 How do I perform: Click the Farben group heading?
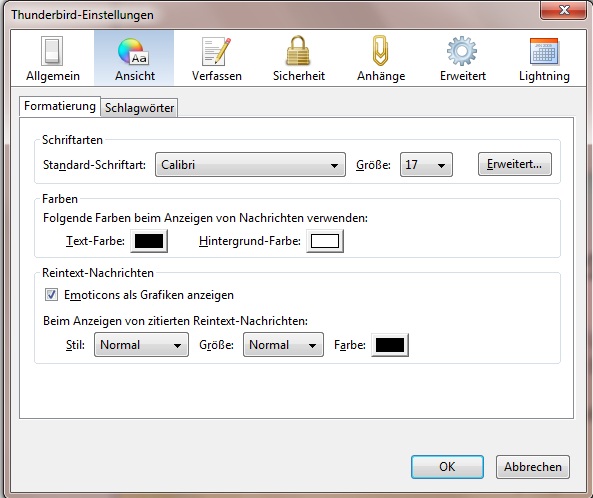tap(60, 199)
